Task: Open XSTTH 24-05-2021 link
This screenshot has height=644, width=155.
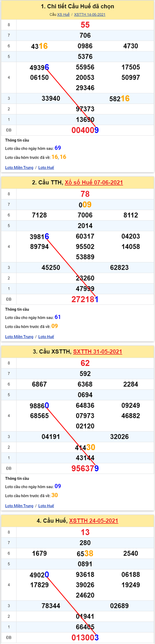Action: tap(94, 521)
